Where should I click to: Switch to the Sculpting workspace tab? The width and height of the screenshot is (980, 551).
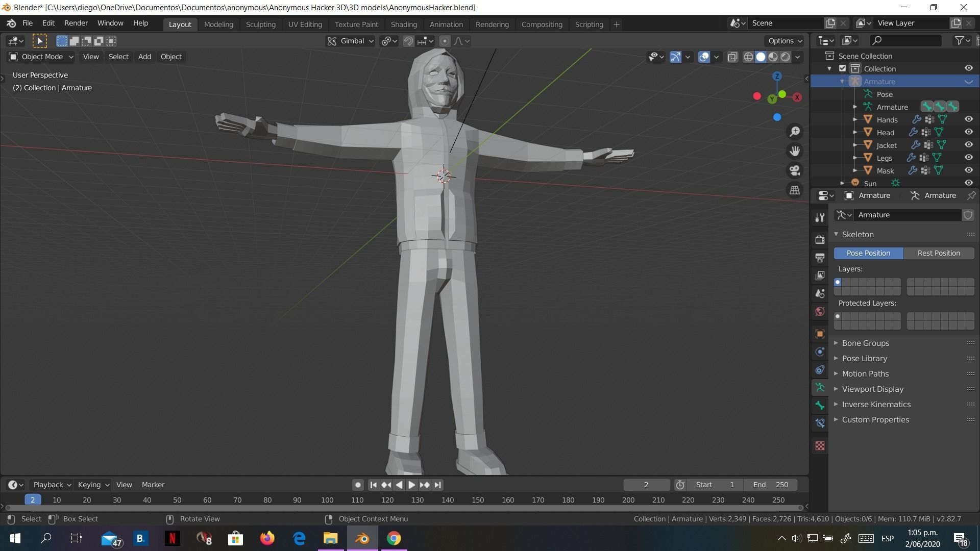[x=260, y=24]
